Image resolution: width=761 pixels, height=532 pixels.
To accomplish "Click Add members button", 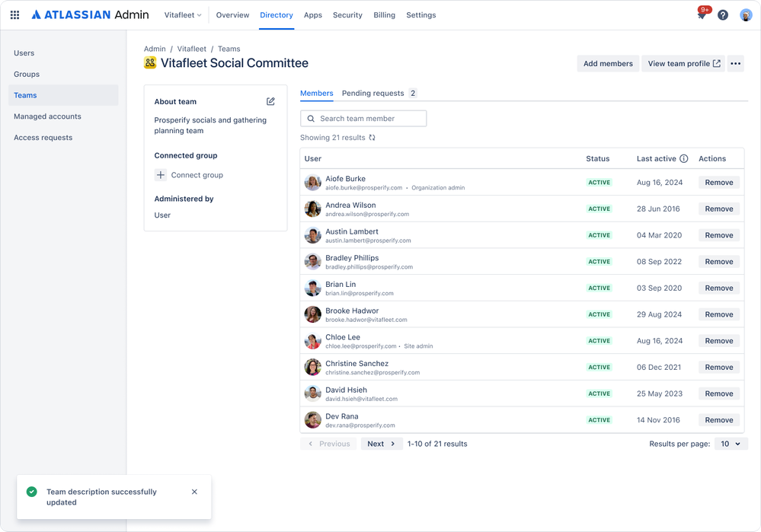I will coord(608,63).
